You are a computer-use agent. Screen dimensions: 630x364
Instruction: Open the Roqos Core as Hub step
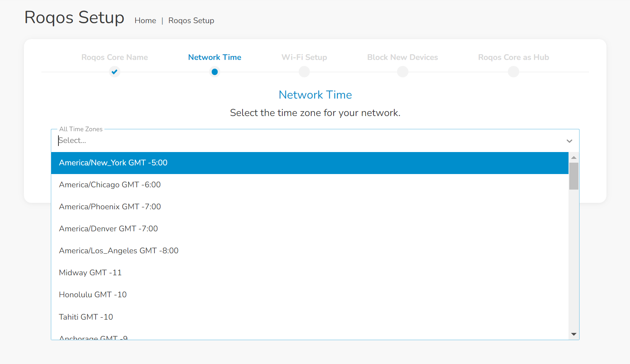pos(513,57)
